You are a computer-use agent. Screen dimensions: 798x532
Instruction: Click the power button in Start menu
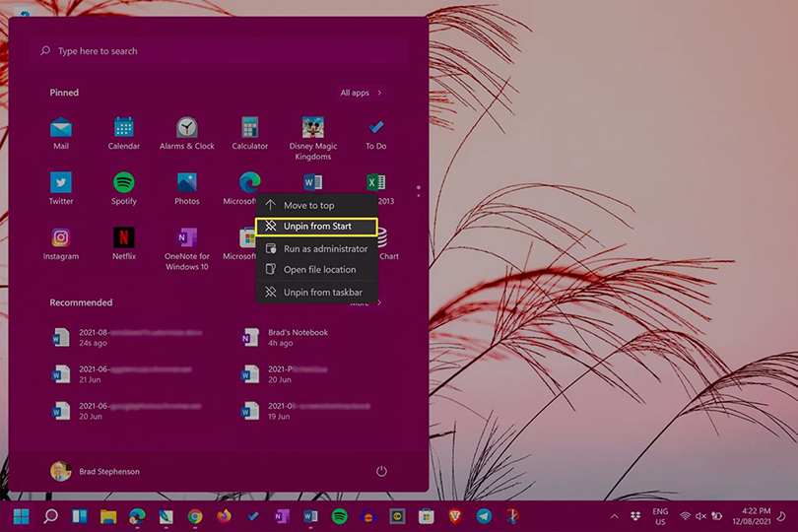coord(381,472)
